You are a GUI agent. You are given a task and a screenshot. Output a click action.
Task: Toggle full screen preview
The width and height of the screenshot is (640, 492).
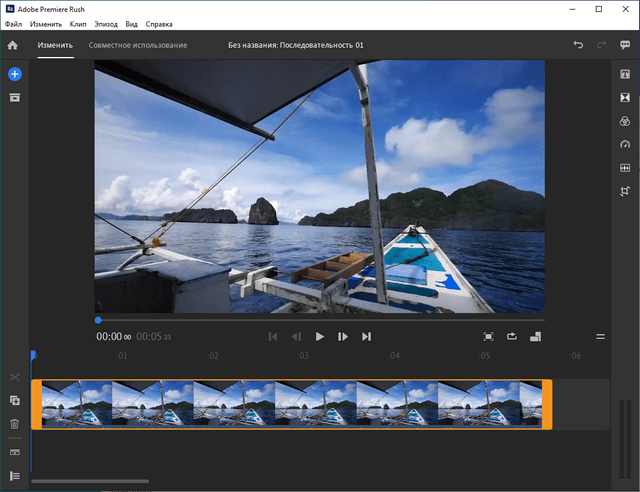click(488, 337)
